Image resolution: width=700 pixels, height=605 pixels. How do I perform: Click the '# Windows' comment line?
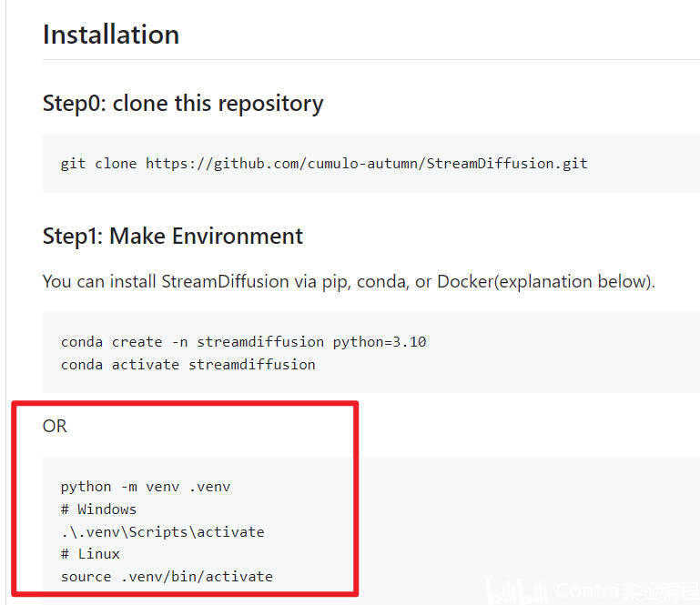point(98,509)
